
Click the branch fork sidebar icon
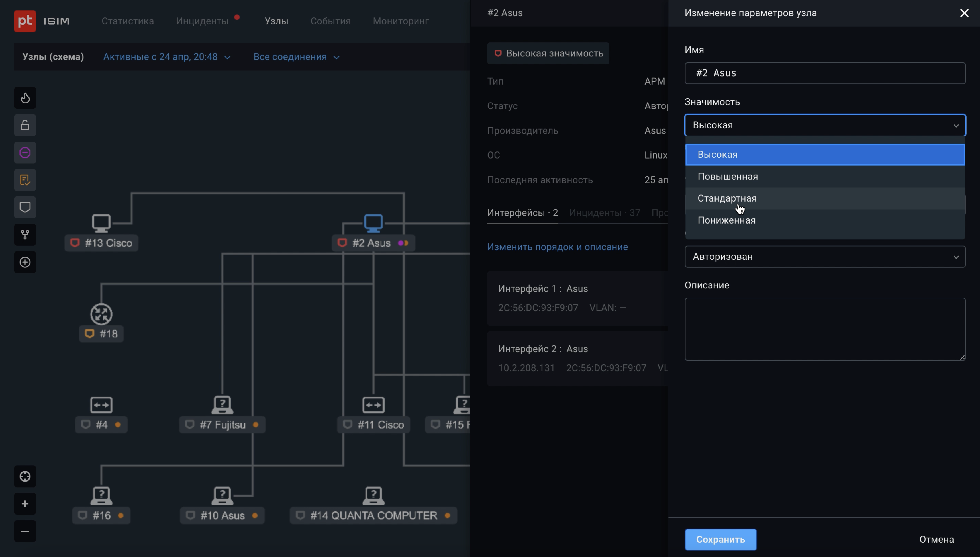(25, 235)
